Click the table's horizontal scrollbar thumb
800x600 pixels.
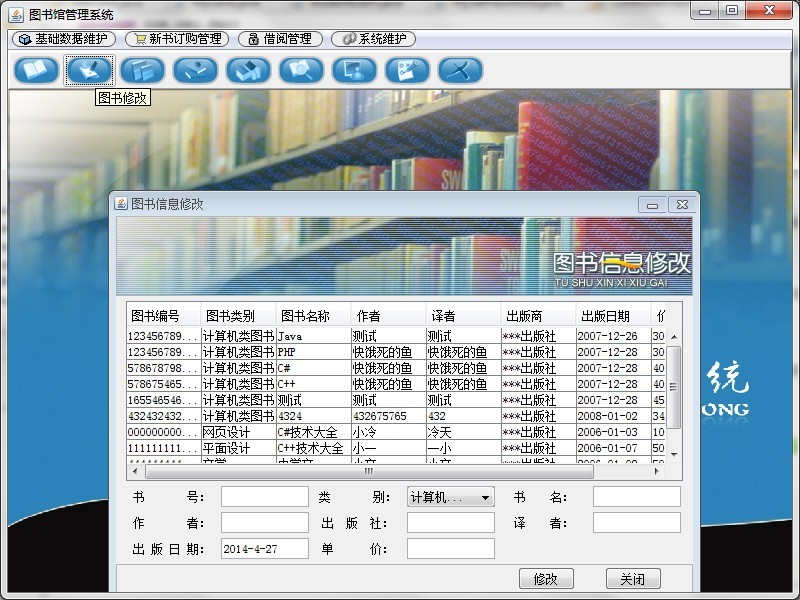point(369,471)
